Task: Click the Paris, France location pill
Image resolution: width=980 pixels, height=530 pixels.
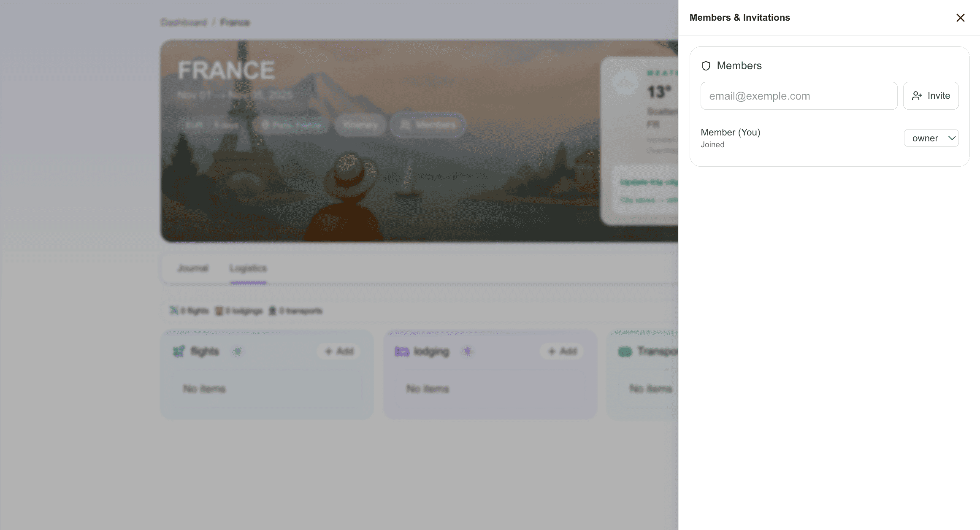Action: pyautogui.click(x=291, y=125)
